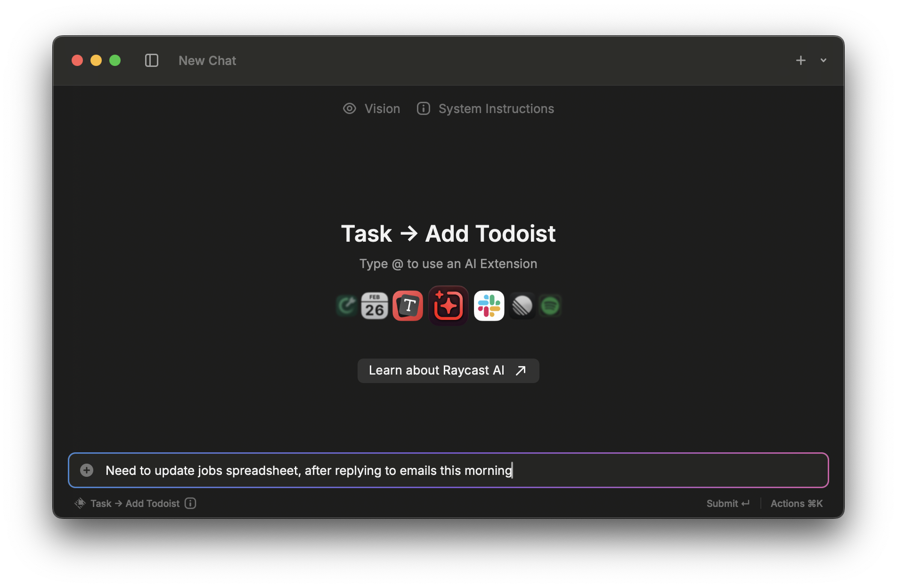
Task: Open Learn about Raycast AI link
Action: pyautogui.click(x=448, y=371)
